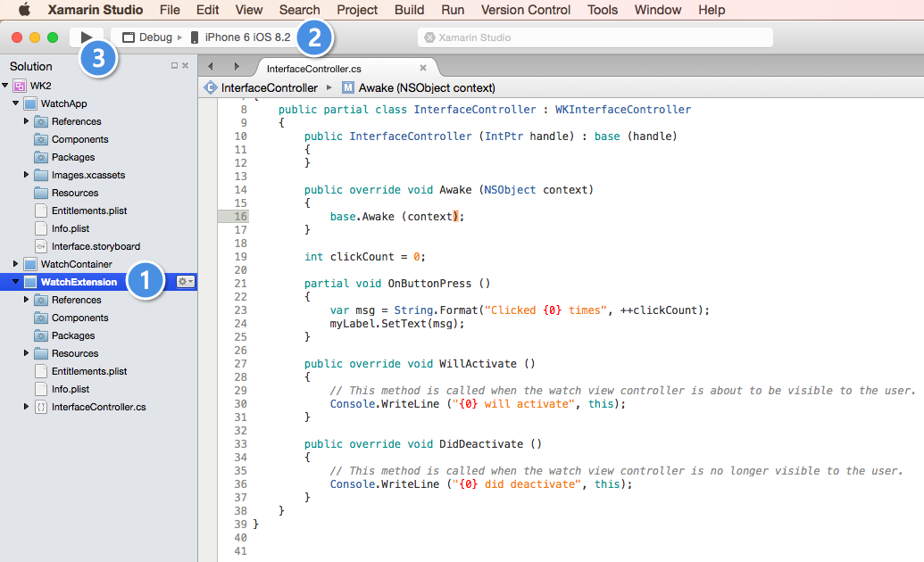Select Interface.storyboard in solution tree

96,246
